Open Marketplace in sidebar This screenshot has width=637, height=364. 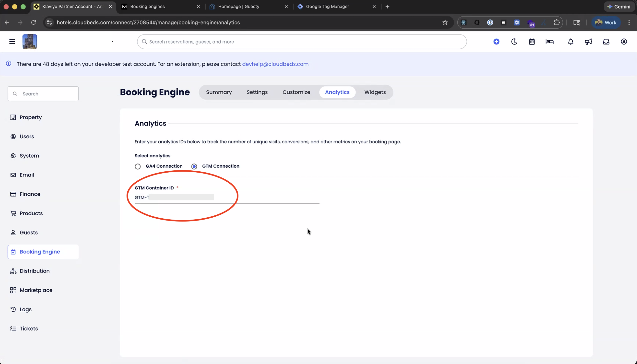pos(36,290)
